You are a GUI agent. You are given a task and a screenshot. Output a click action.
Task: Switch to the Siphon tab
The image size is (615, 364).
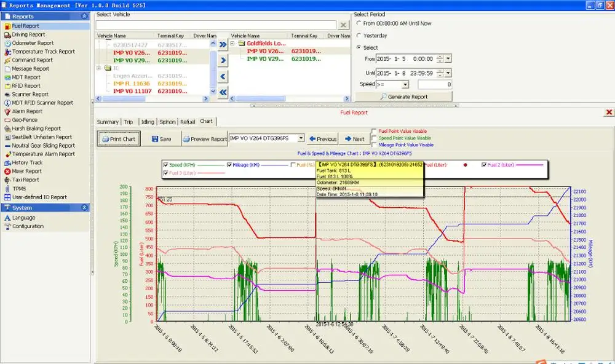(x=167, y=122)
